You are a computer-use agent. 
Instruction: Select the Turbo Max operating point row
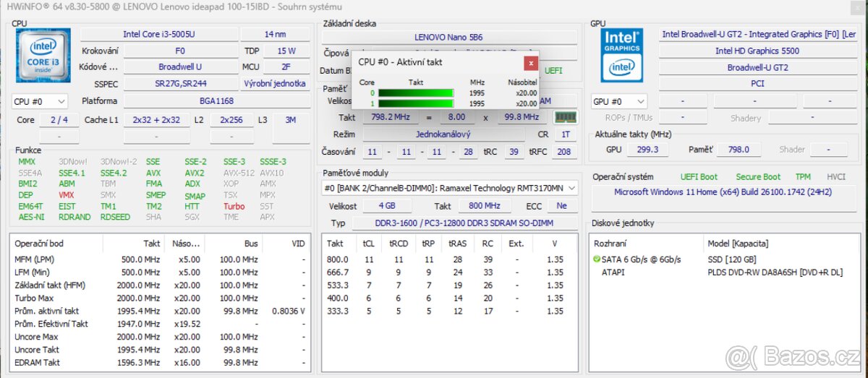point(160,298)
